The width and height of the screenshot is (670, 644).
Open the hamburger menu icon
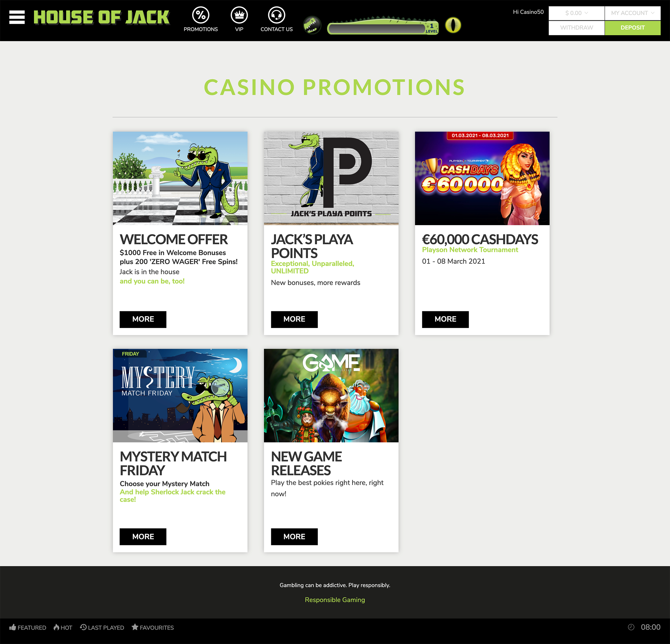coord(17,17)
